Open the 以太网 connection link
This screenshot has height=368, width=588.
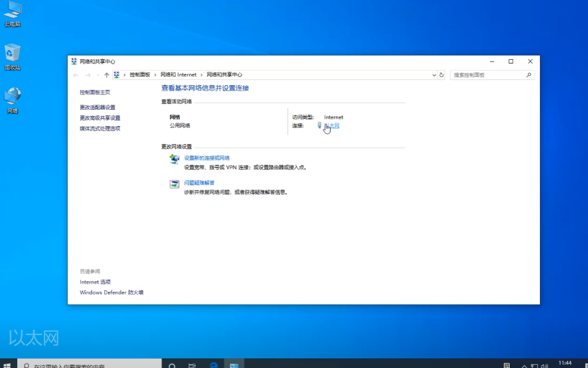331,125
